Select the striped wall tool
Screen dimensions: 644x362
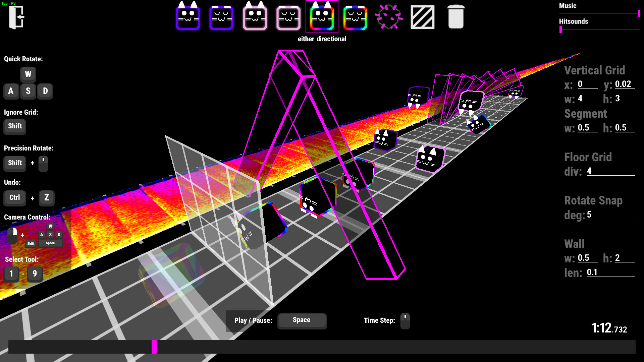tap(422, 17)
